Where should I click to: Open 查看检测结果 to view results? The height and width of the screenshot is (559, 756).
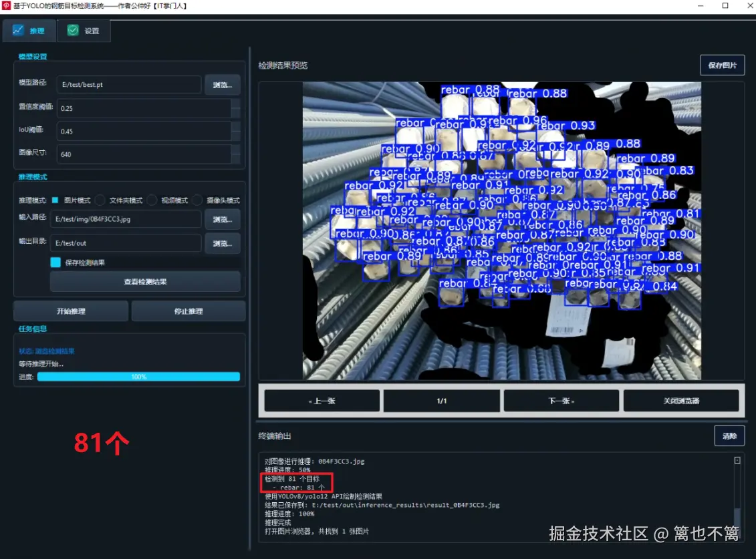[145, 282]
